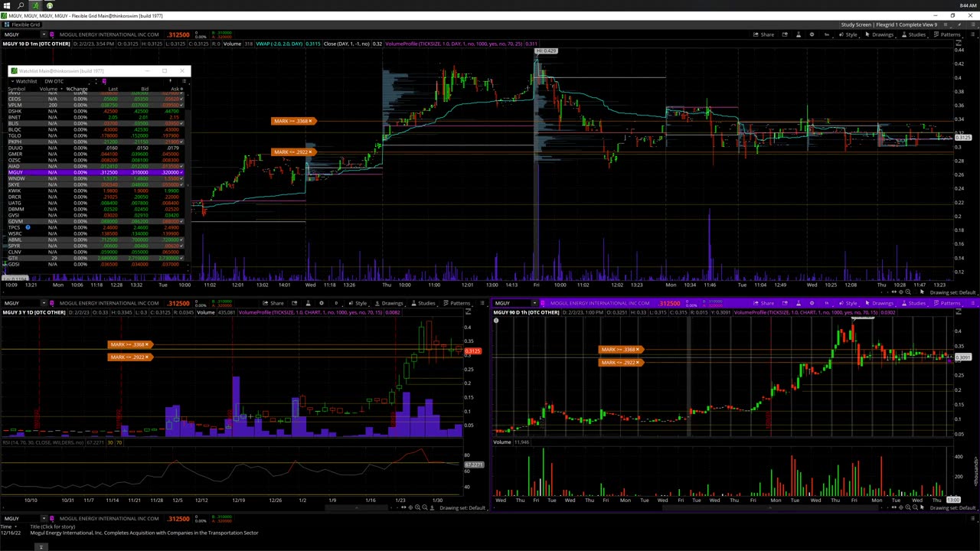Open the Watchlist dropdown in watchlist window
Viewport: 980px width, 551px height.
23,81
